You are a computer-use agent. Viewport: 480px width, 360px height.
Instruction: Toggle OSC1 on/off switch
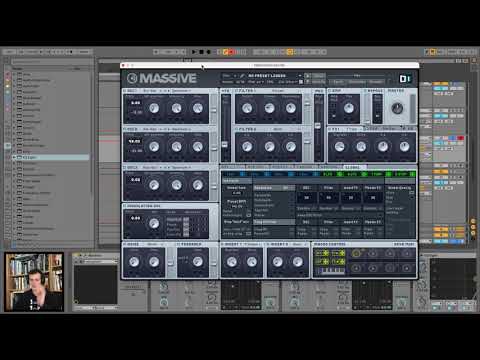(x=125, y=91)
